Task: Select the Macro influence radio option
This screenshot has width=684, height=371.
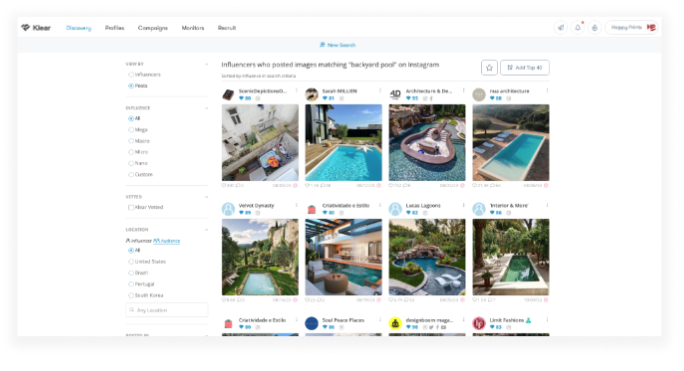Action: tap(131, 141)
